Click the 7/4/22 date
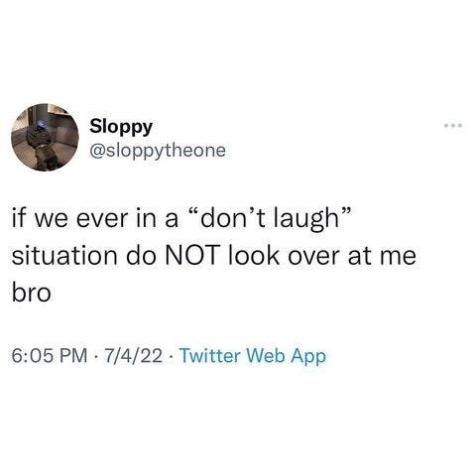This screenshot has width=476, height=476. pyautogui.click(x=134, y=356)
